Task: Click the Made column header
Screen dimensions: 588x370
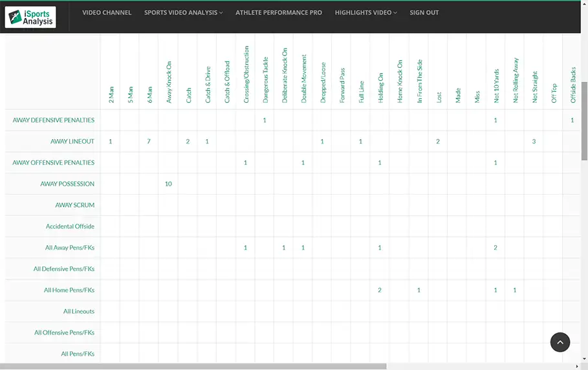Action: click(x=458, y=96)
